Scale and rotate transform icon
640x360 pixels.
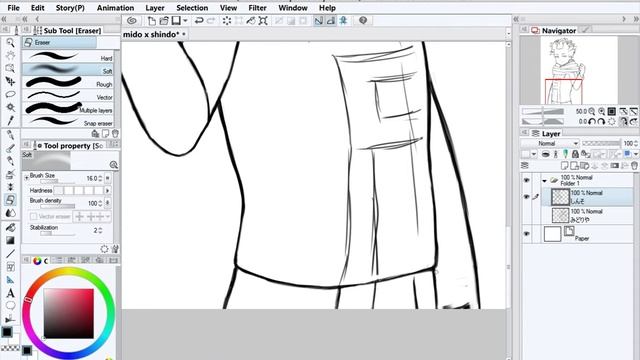click(263, 20)
